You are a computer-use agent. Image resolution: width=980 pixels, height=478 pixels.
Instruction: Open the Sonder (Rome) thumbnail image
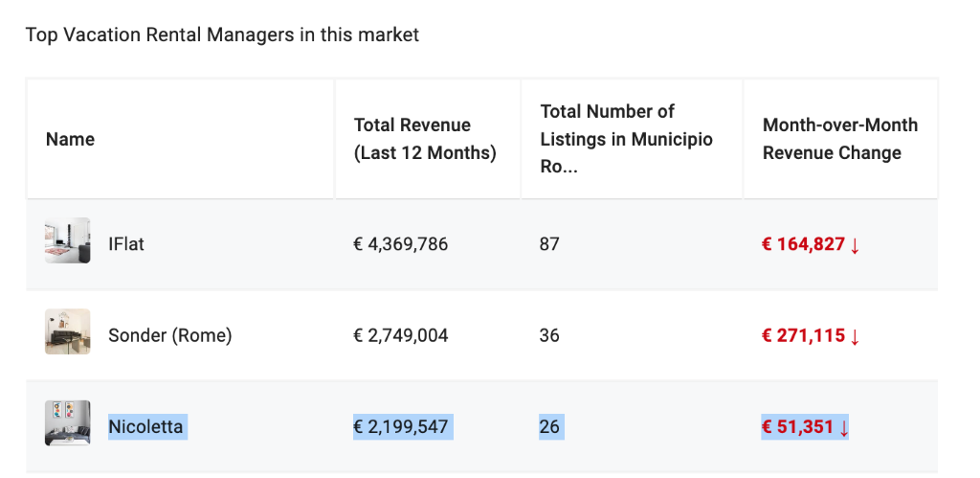[68, 331]
